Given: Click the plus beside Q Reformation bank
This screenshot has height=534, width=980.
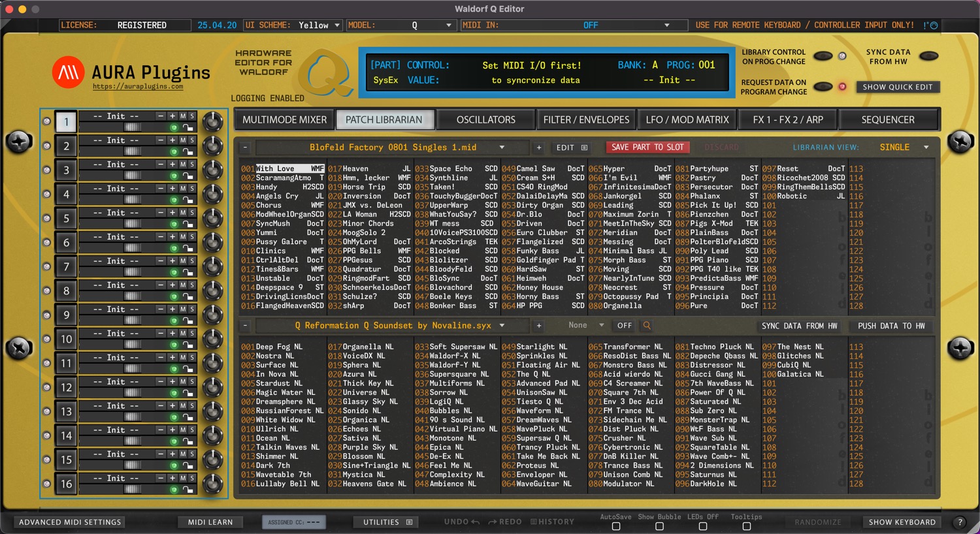Looking at the screenshot, I should 539,325.
